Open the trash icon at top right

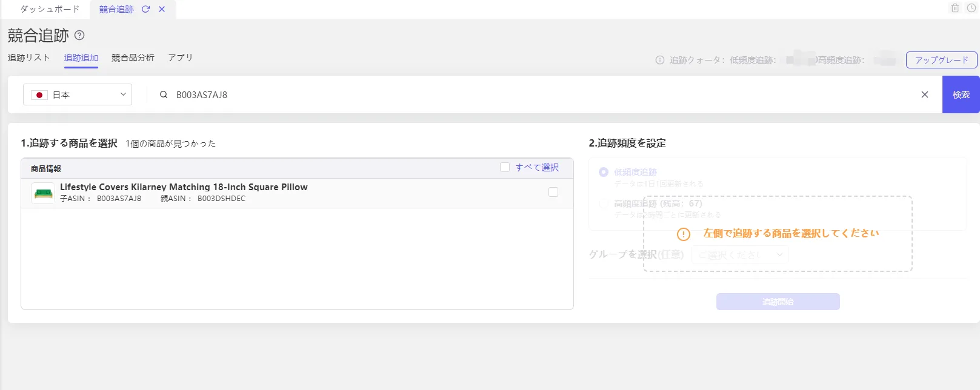[955, 8]
